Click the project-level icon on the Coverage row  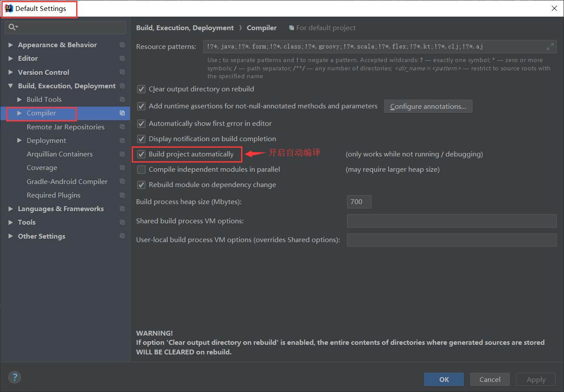[122, 168]
